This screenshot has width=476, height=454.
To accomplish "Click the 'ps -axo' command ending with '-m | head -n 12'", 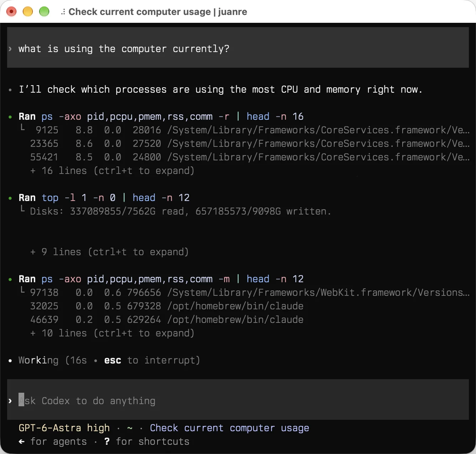I will (x=172, y=279).
